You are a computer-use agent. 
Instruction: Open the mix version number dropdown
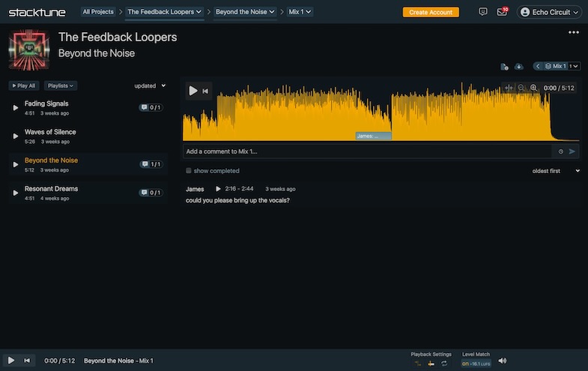pos(574,67)
